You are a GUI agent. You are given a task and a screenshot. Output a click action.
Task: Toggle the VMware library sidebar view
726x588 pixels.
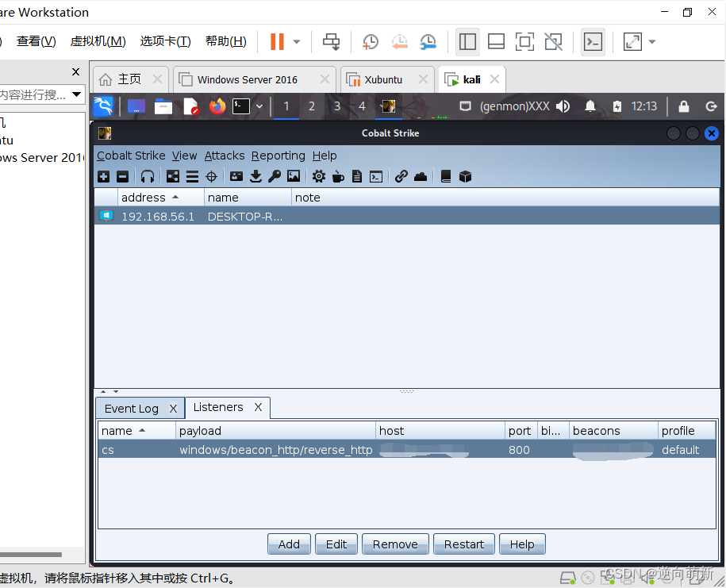click(x=467, y=42)
